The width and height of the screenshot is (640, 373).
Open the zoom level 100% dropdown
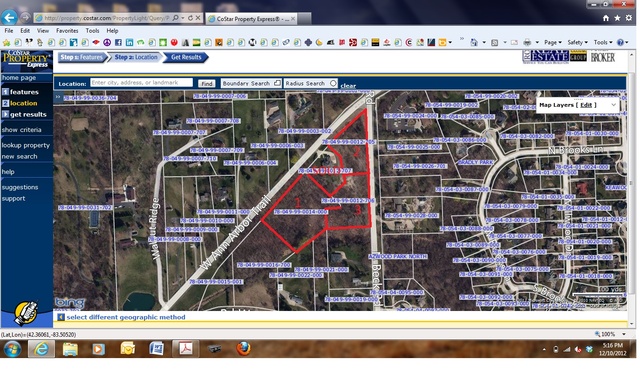(624, 334)
